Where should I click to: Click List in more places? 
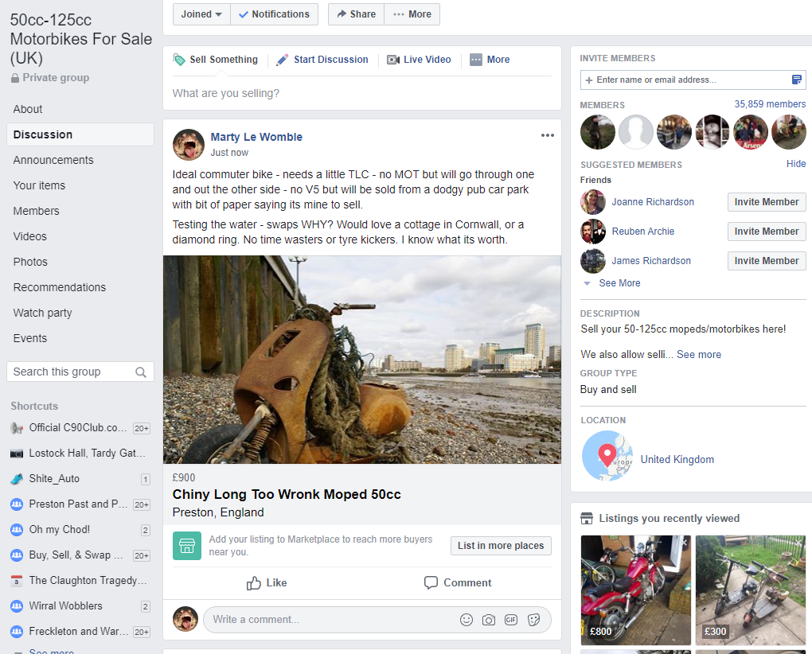[501, 546]
